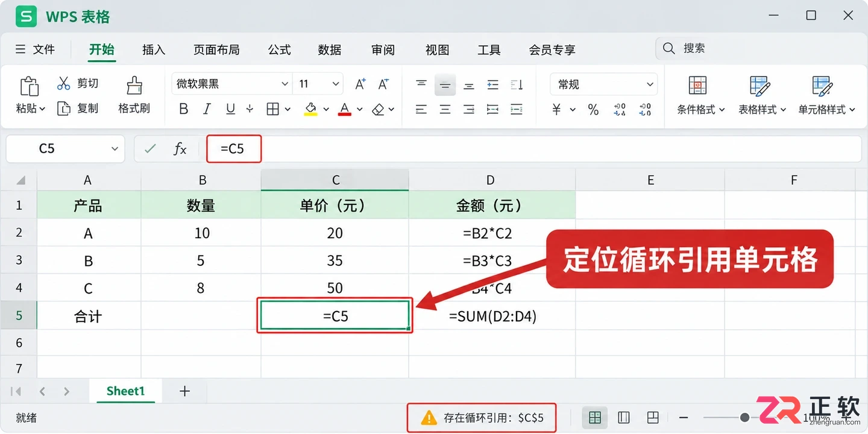Switch to the 公式 tab
The width and height of the screenshot is (868, 434).
coord(280,49)
